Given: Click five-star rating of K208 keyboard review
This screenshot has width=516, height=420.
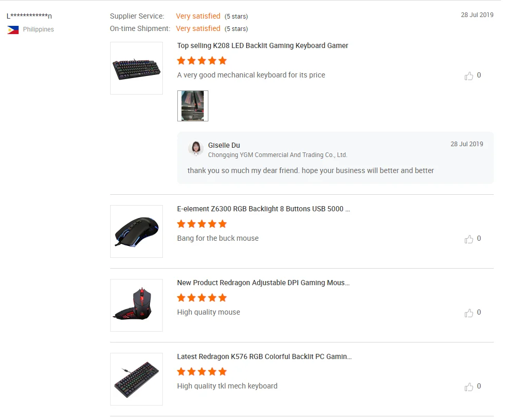Looking at the screenshot, I should 202,60.
